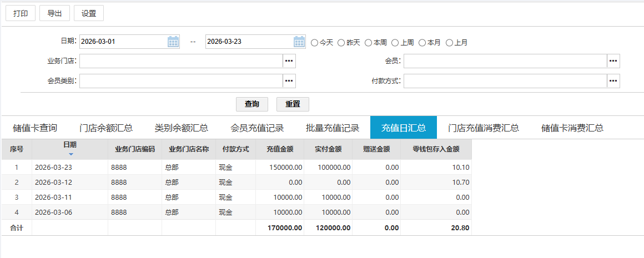The image size is (644, 258).
Task: Go to the 门店充值消费汇总 tab
Action: pyautogui.click(x=484, y=128)
